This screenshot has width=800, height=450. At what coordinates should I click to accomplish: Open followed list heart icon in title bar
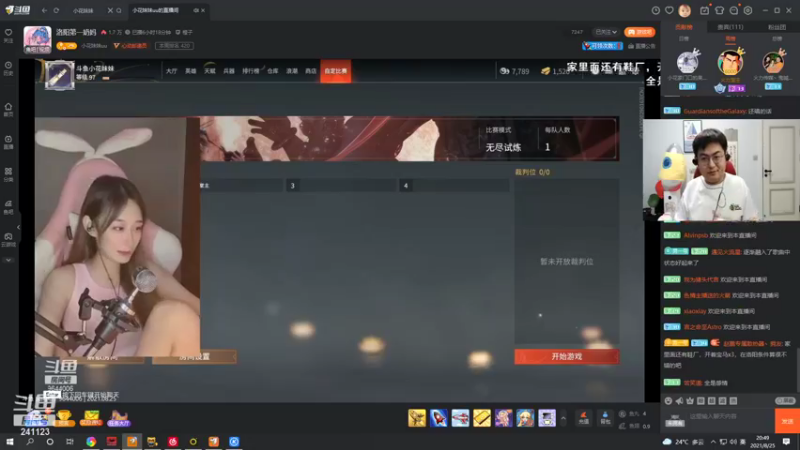coord(669,10)
